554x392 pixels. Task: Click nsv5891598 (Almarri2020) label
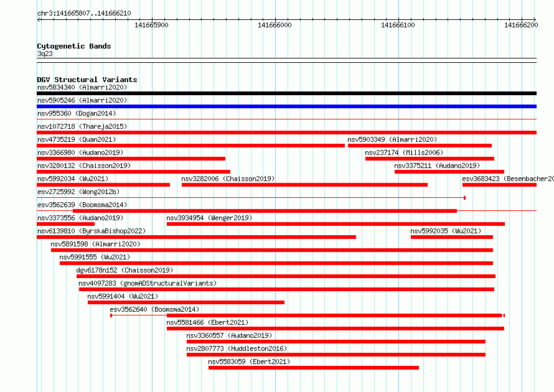tap(95, 244)
